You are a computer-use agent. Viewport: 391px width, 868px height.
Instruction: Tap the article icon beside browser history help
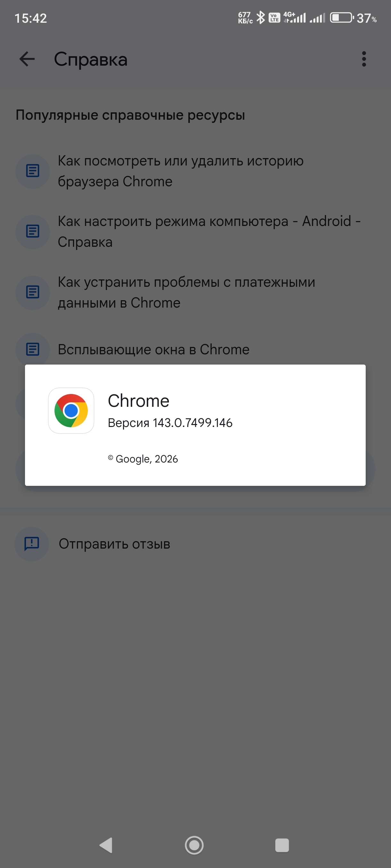tap(33, 171)
